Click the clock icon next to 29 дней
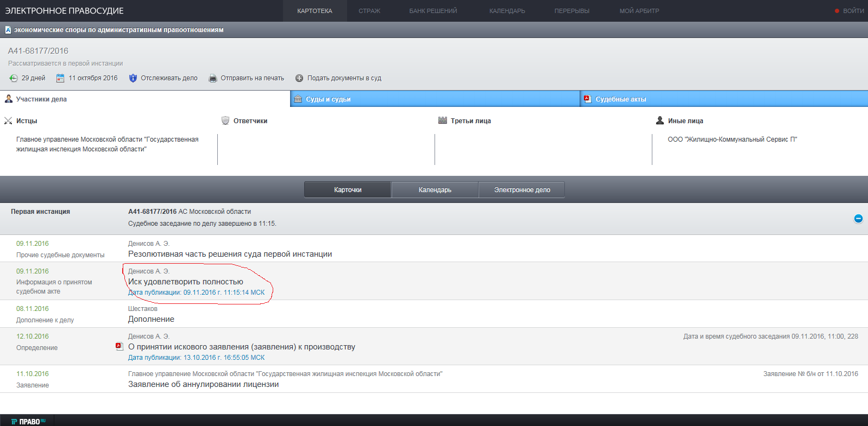The height and width of the screenshot is (426, 868). coord(14,78)
